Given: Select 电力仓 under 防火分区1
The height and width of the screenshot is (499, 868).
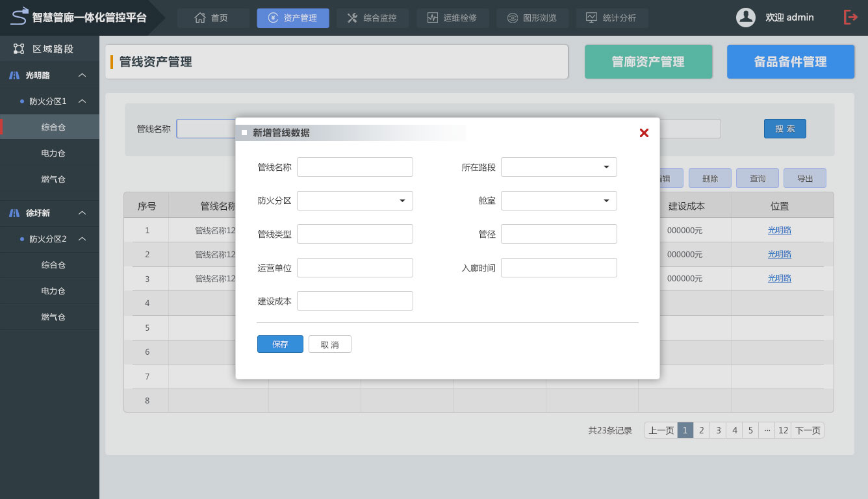Looking at the screenshot, I should click(x=53, y=153).
